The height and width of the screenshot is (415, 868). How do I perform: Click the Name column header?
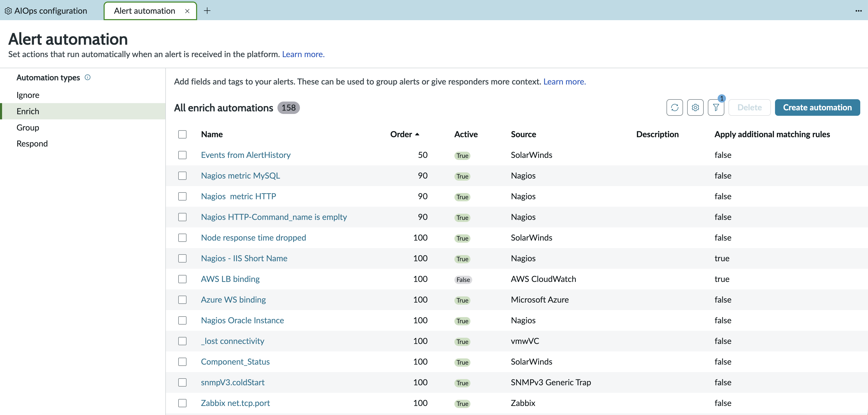[212, 134]
